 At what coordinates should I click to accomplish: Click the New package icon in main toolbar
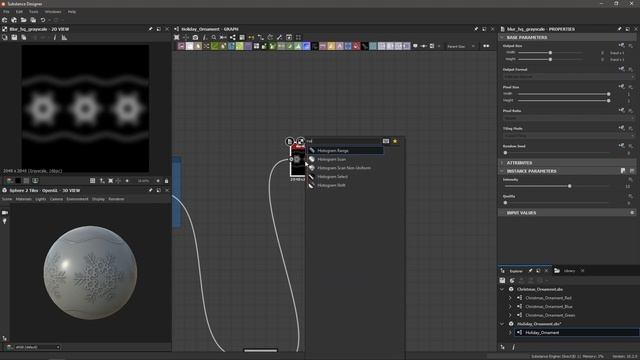4,20
